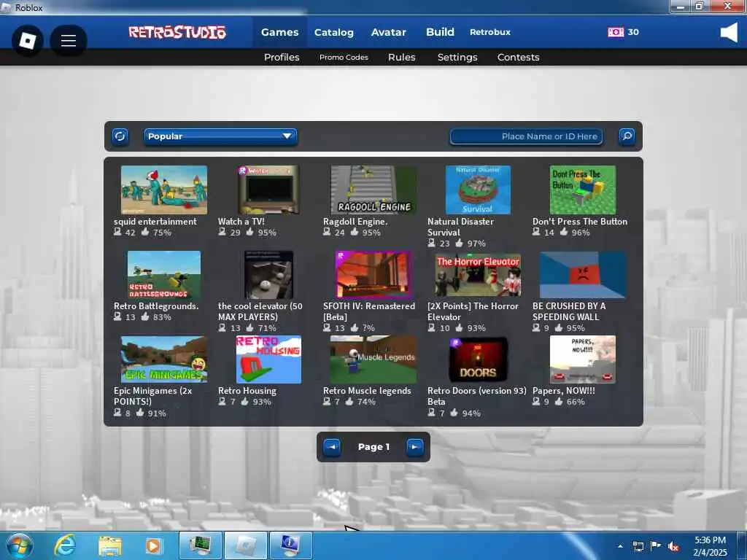Open SFOTH IV: Remastered thumbnail
The image size is (747, 560).
(373, 275)
